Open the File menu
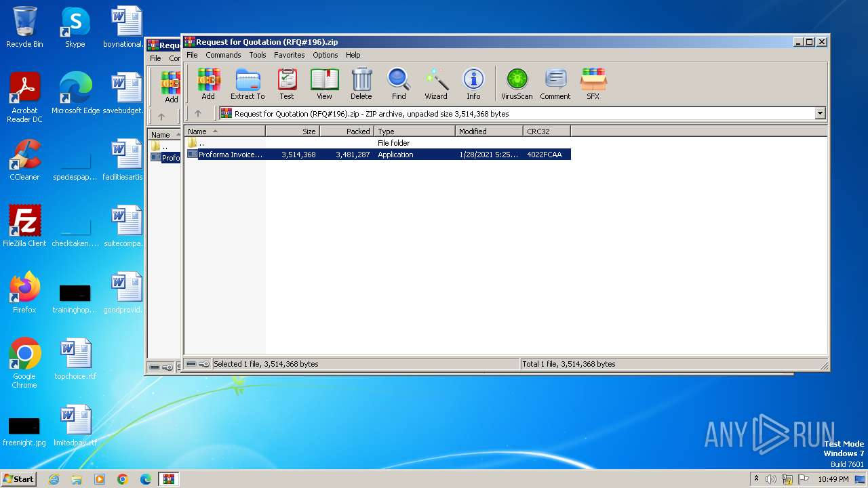Viewport: 868px width, 488px height. pos(192,55)
